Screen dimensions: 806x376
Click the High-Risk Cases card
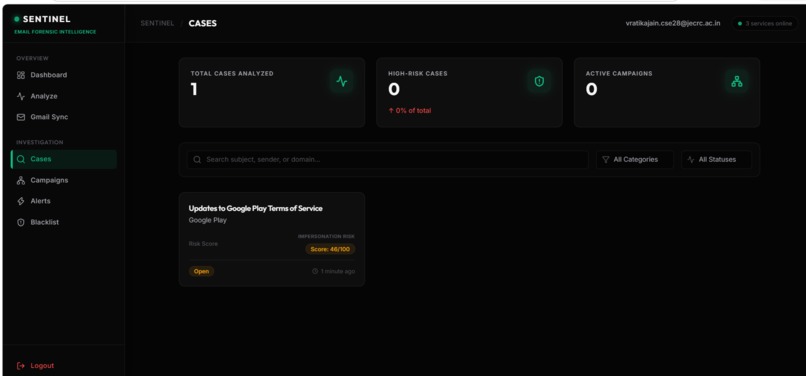coord(469,93)
